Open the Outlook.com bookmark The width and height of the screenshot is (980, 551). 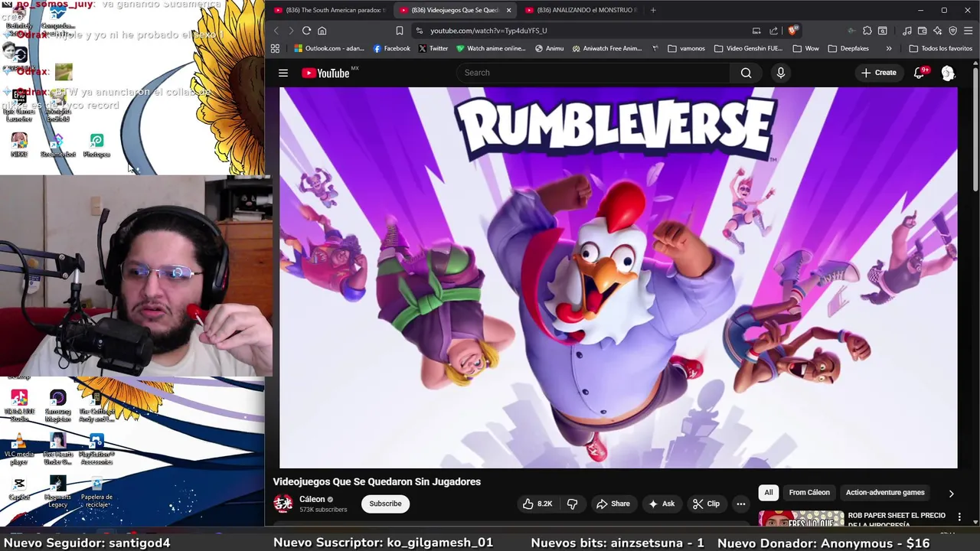(x=329, y=48)
